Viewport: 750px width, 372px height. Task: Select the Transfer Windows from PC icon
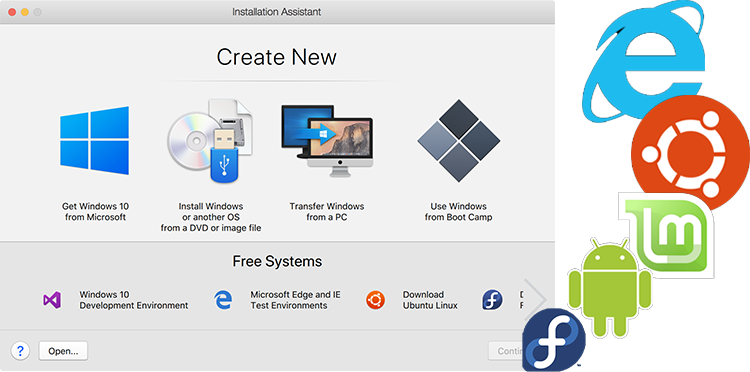[327, 141]
